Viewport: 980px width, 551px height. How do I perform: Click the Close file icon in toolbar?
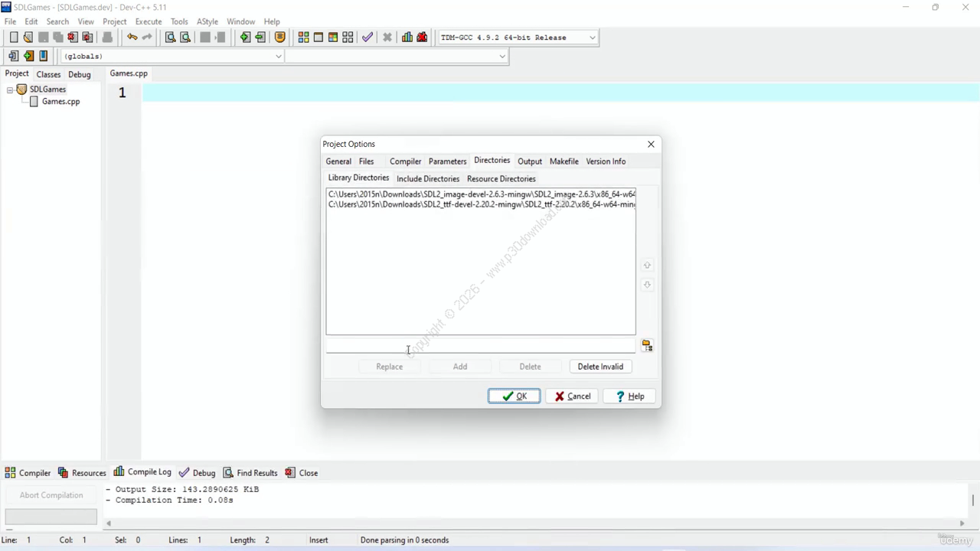click(x=73, y=37)
